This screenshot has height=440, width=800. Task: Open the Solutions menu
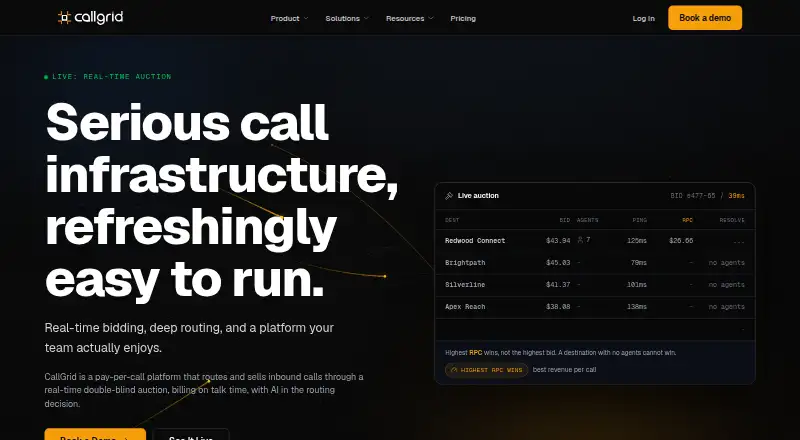(347, 18)
